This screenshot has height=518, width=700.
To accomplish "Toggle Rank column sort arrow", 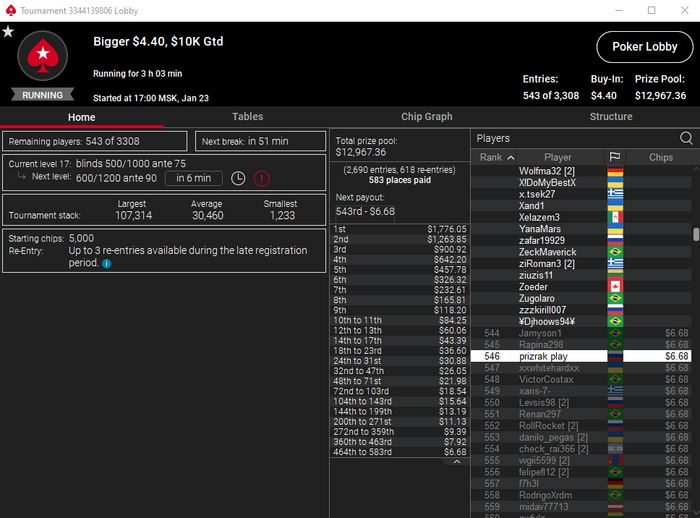I will pyautogui.click(x=511, y=157).
